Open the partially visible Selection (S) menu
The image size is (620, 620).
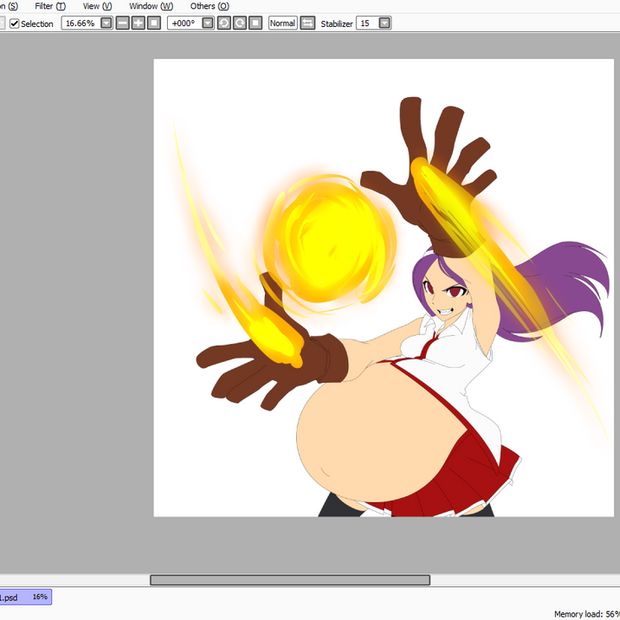click(x=9, y=6)
